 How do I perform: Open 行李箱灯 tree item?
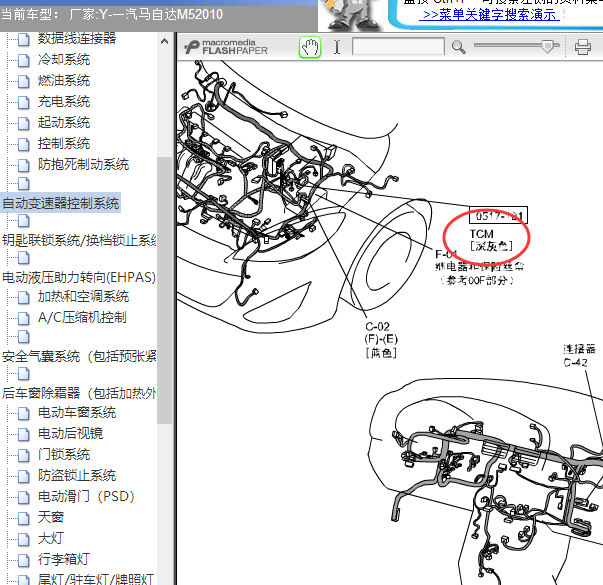(64, 559)
